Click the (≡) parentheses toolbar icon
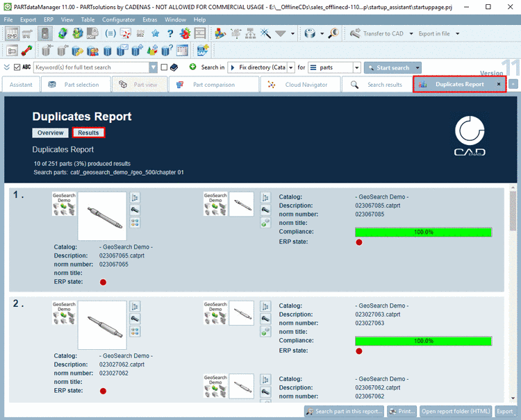Screen dimensions: 521x420 click(110, 33)
